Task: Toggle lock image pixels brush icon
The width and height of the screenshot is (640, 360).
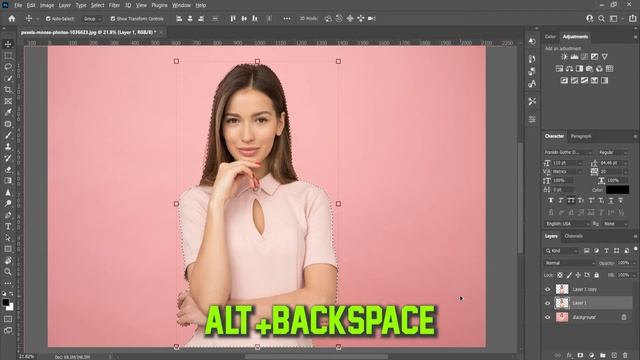Action: [x=569, y=275]
